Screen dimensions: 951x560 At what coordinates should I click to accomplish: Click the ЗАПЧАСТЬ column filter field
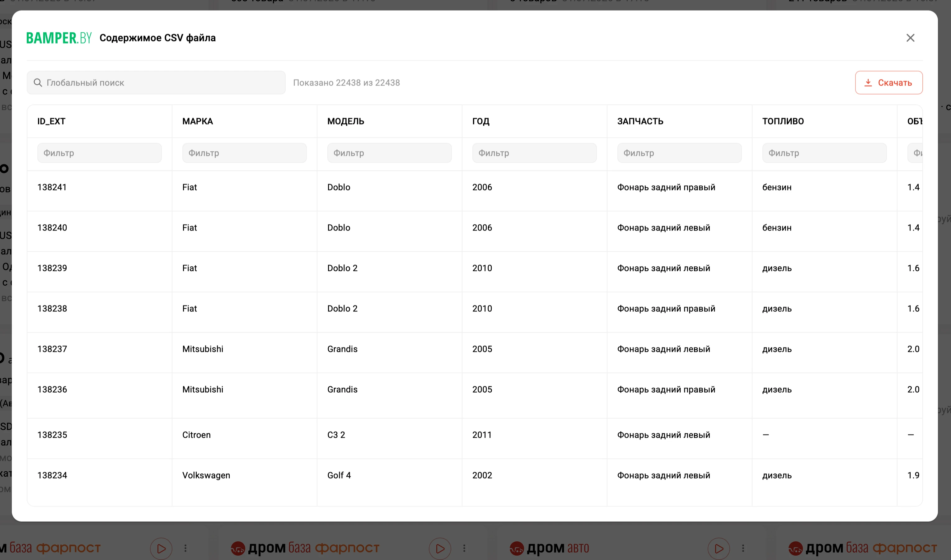click(x=679, y=153)
